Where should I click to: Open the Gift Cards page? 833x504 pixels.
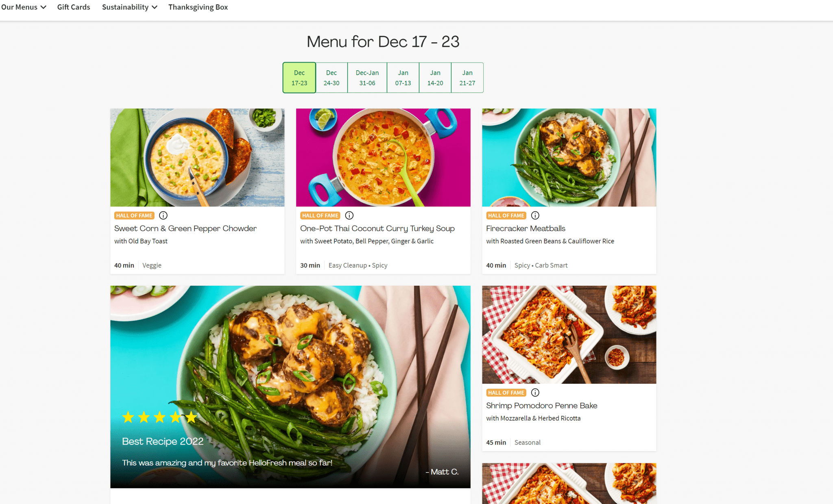(x=74, y=7)
